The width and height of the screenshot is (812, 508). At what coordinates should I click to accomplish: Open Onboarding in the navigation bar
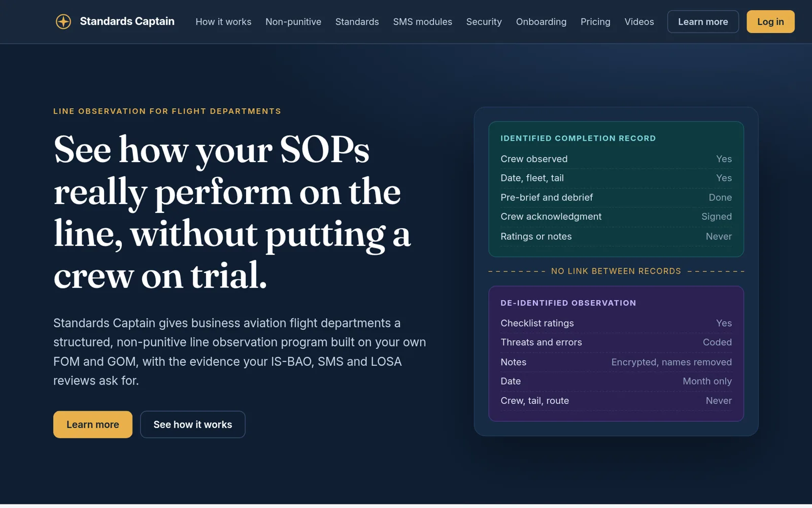point(541,22)
